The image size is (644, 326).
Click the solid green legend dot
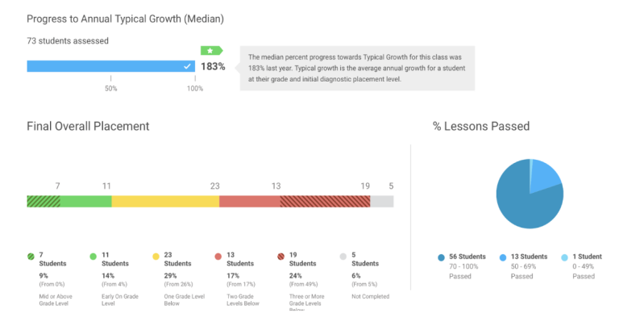click(93, 257)
